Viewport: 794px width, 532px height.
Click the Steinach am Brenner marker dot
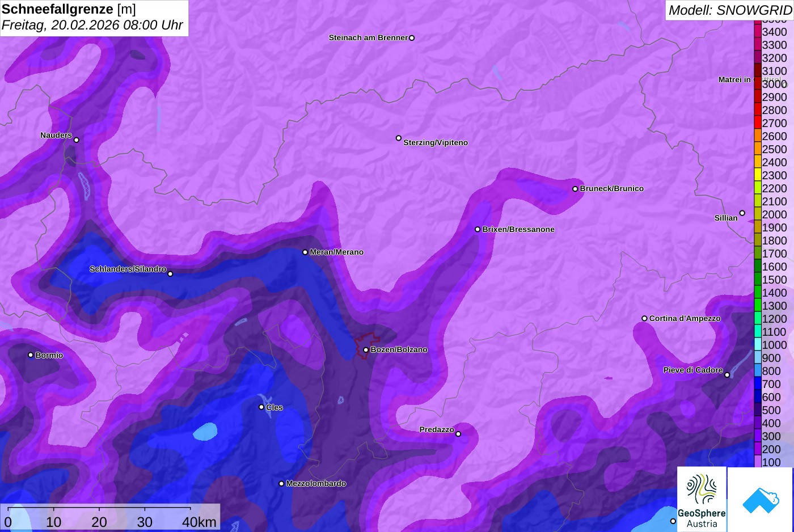click(412, 38)
